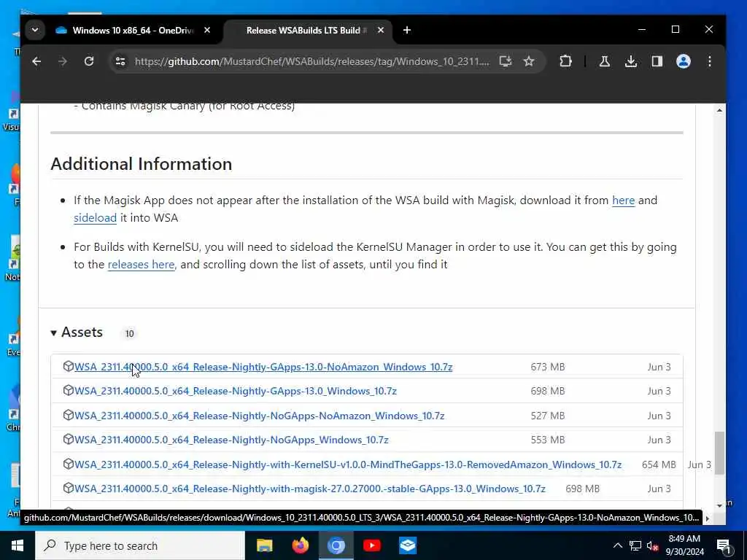
Task: Click the 527 MB file size text
Action: pos(547,416)
